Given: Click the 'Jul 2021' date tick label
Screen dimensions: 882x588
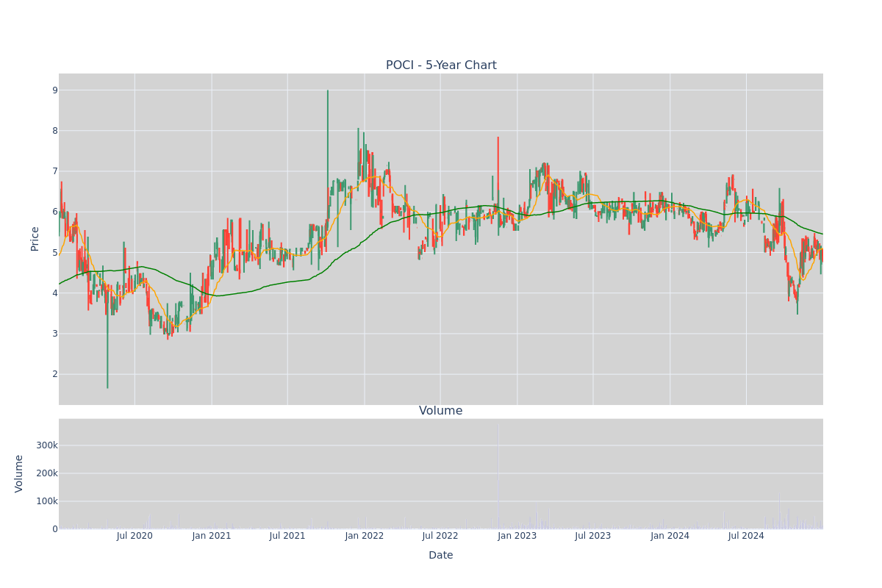Looking at the screenshot, I should pos(287,536).
